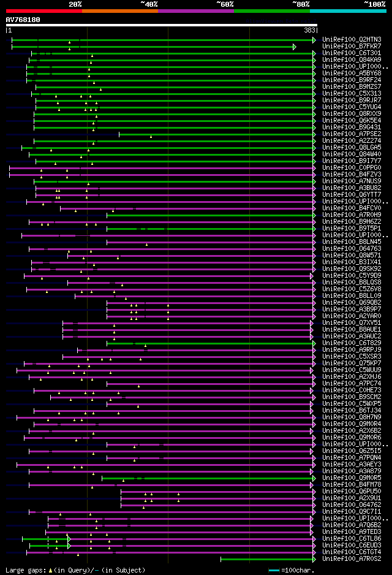This screenshot has height=575, width=392.
Task: Select the UniRef100_Q9SK92 label
Action: coord(352,269)
